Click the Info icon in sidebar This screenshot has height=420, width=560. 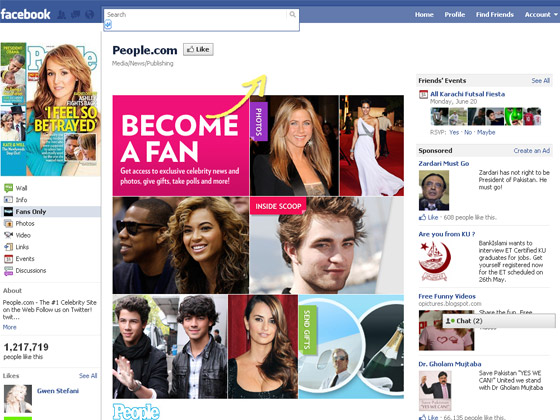tap(8, 200)
